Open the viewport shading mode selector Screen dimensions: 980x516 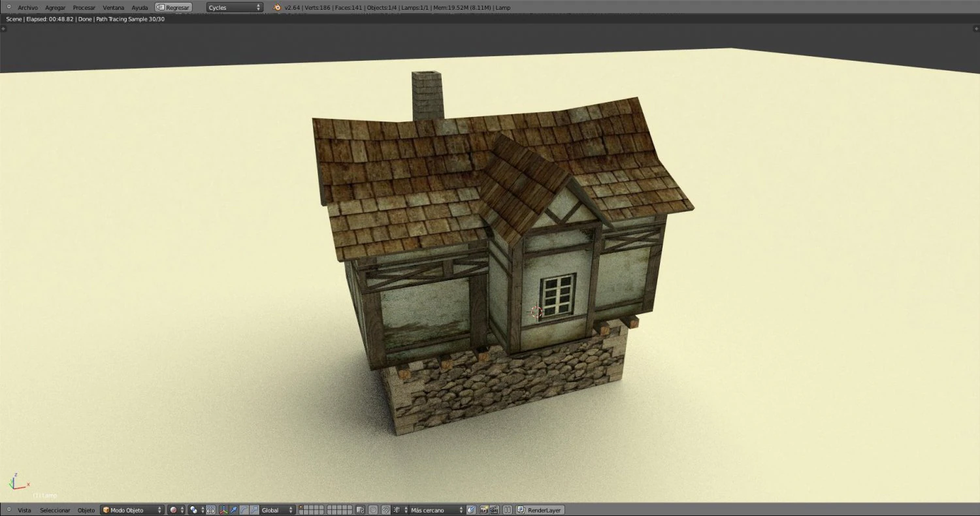[176, 510]
